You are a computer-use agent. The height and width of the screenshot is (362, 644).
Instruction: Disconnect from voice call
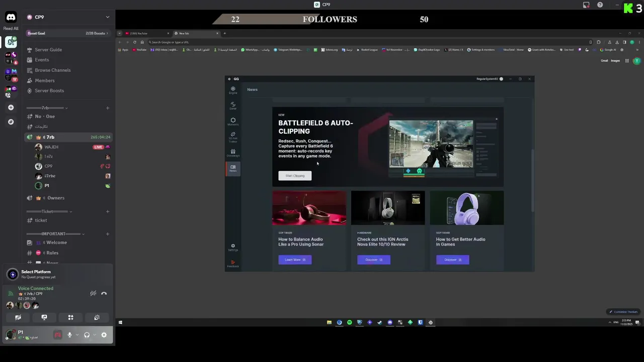pos(104,293)
